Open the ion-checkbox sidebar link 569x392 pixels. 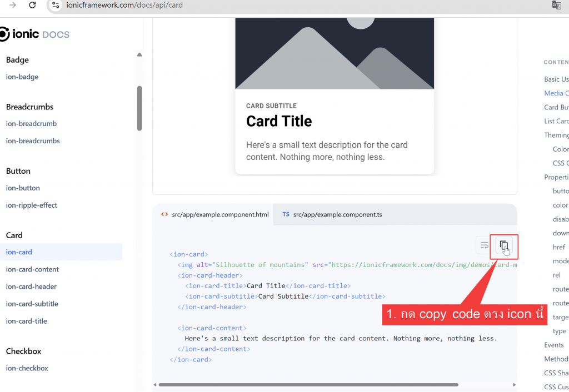pos(27,368)
